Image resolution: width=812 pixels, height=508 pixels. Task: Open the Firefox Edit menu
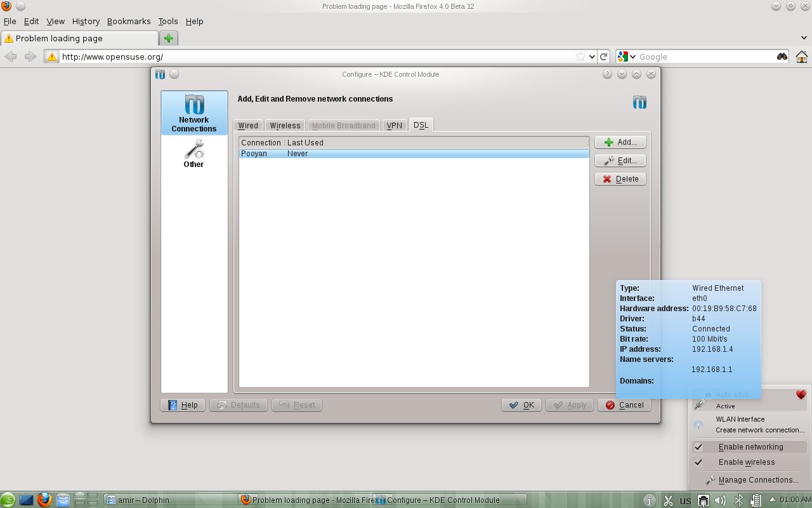coord(31,21)
